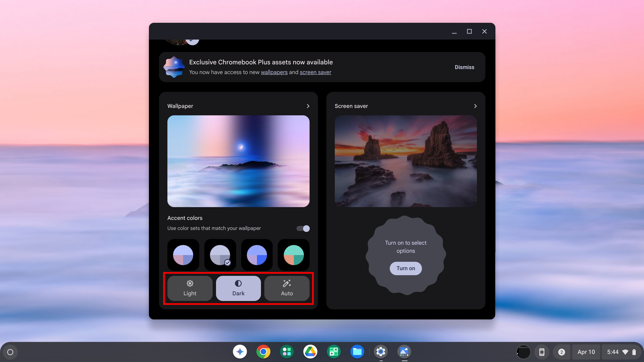Select Auto theme mode
This screenshot has width=644, height=362.
[x=287, y=288]
